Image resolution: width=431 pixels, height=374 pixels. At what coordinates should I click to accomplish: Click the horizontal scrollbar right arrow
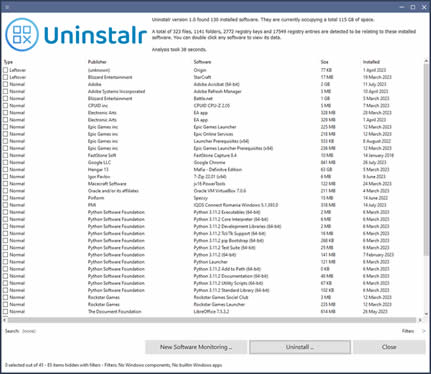[420, 320]
